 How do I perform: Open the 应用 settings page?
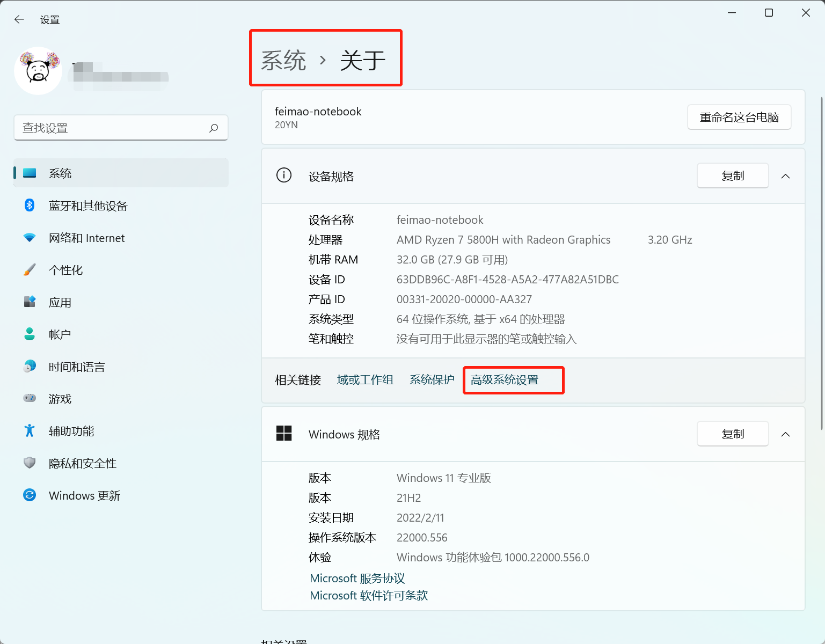coord(121,302)
